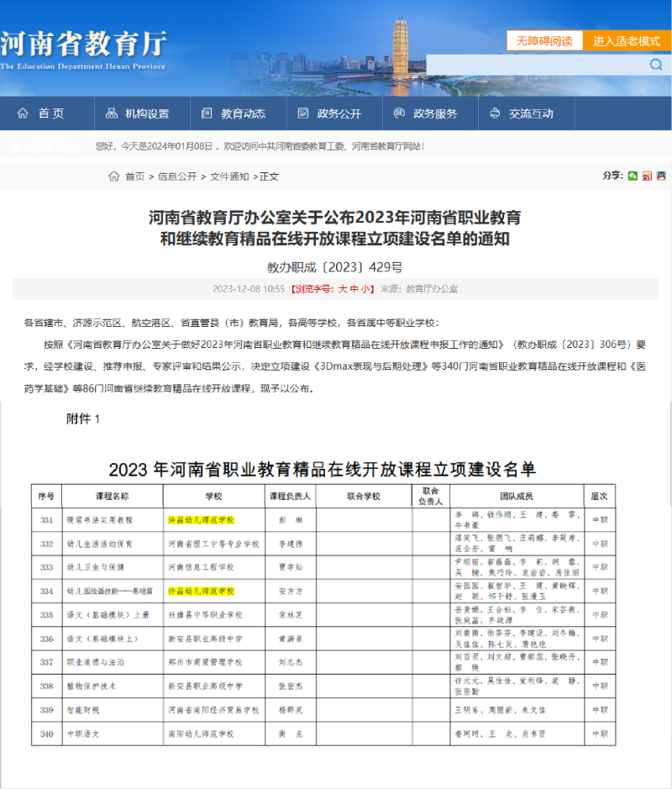Share the article via green WeChat icon
This screenshot has height=789, width=672.
pyautogui.click(x=633, y=176)
